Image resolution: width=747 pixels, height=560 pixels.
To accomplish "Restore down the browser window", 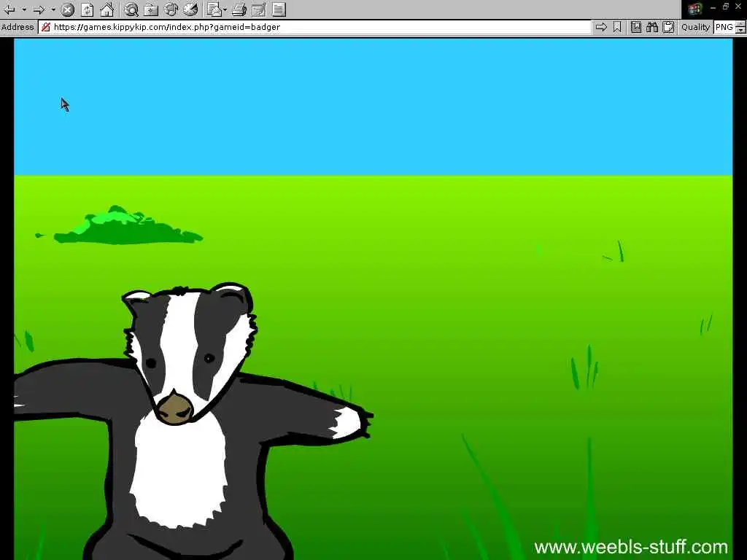I will click(726, 7).
